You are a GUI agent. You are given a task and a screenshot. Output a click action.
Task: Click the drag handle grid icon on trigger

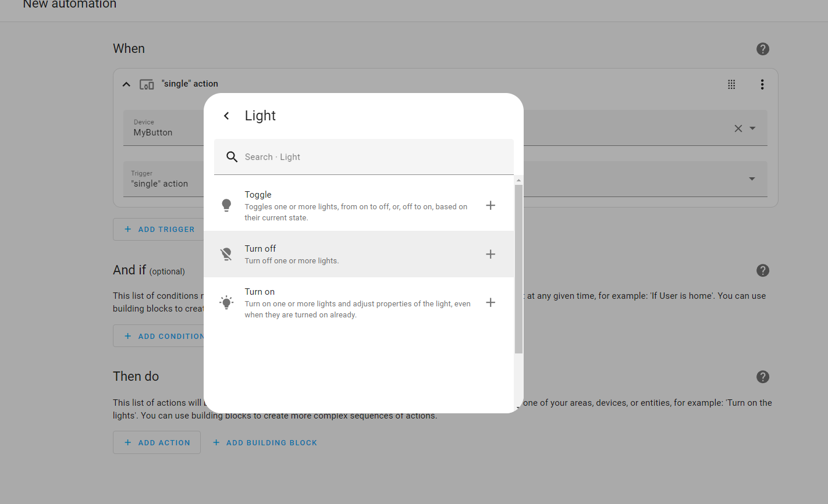pyautogui.click(x=731, y=84)
